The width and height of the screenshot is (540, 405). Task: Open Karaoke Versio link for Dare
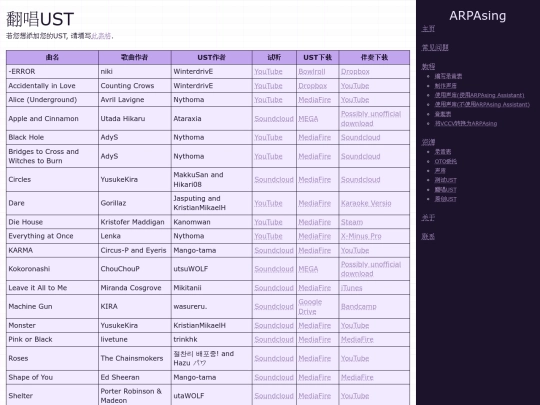click(366, 203)
